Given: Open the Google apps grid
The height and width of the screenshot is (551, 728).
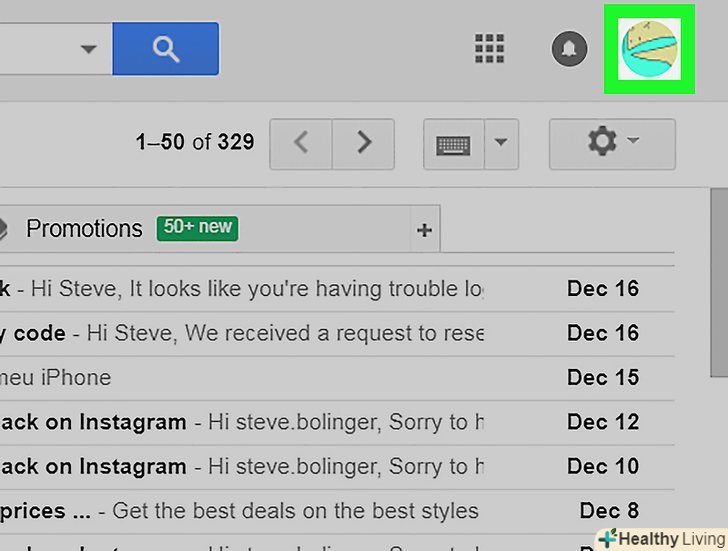Looking at the screenshot, I should (x=489, y=48).
